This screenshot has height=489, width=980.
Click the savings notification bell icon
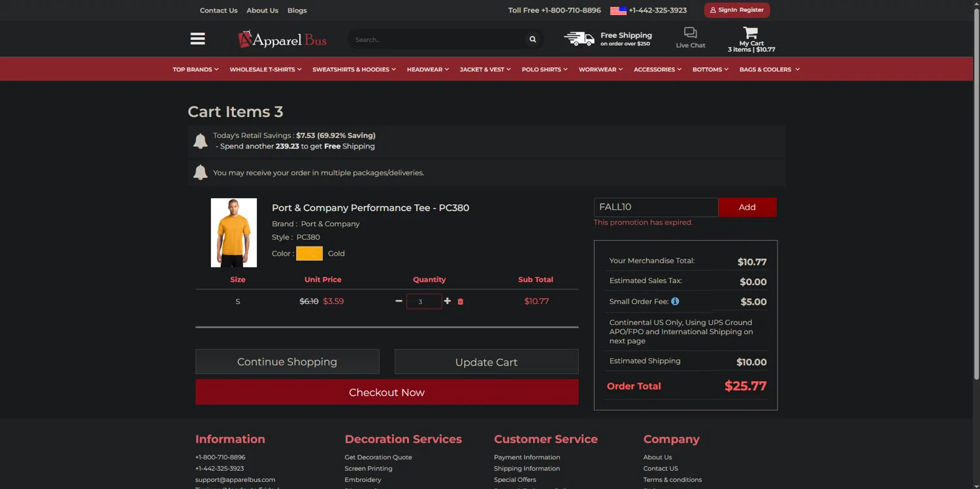click(201, 141)
